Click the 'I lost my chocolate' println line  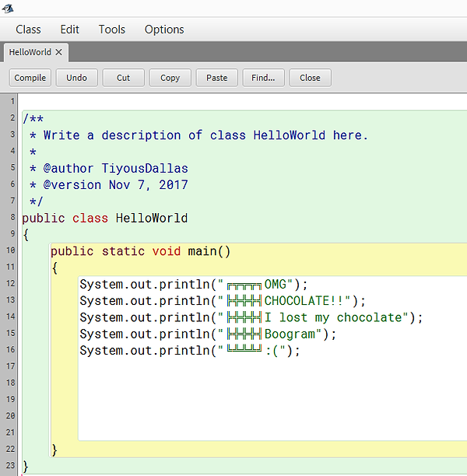coord(251,317)
